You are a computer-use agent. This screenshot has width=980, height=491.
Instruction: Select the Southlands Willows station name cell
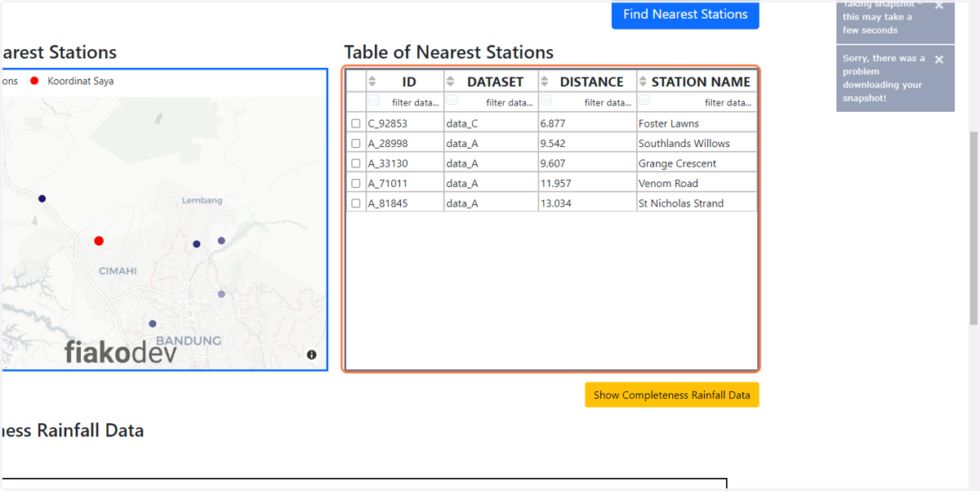(x=697, y=143)
